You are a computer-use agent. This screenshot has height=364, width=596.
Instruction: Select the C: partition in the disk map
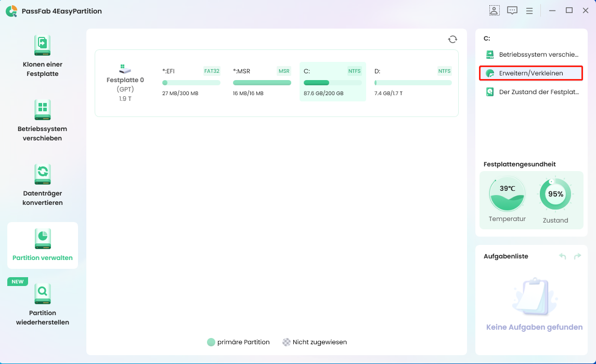pyautogui.click(x=332, y=82)
